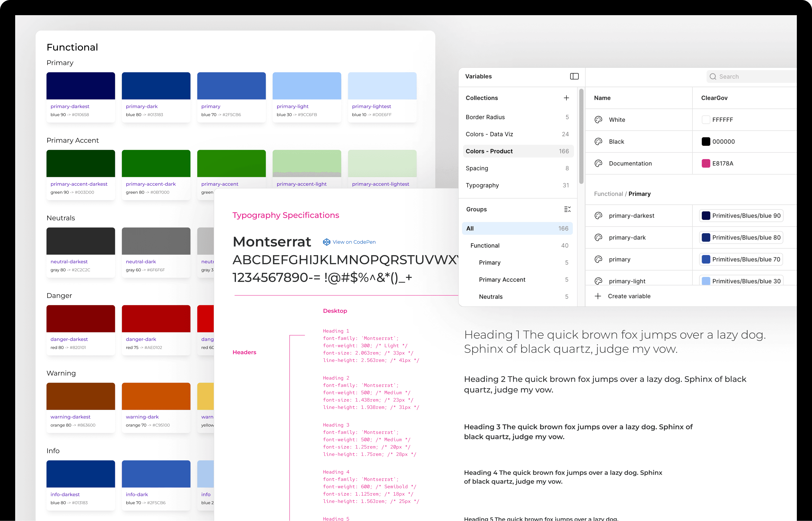The image size is (812, 521).
Task: Click the search magnifier icon
Action: (713, 77)
